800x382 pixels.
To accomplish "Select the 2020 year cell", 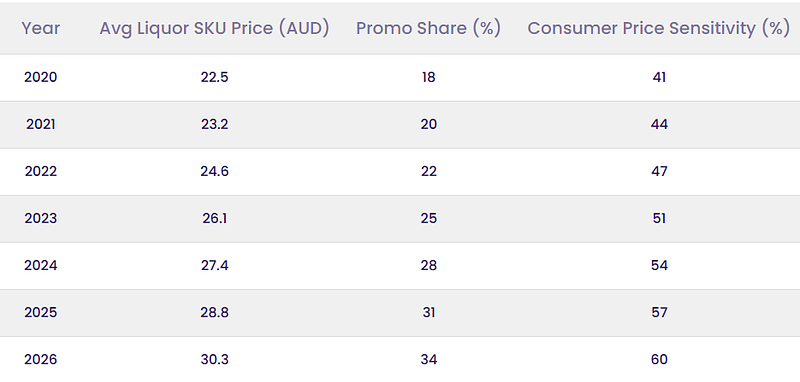I will click(41, 78).
